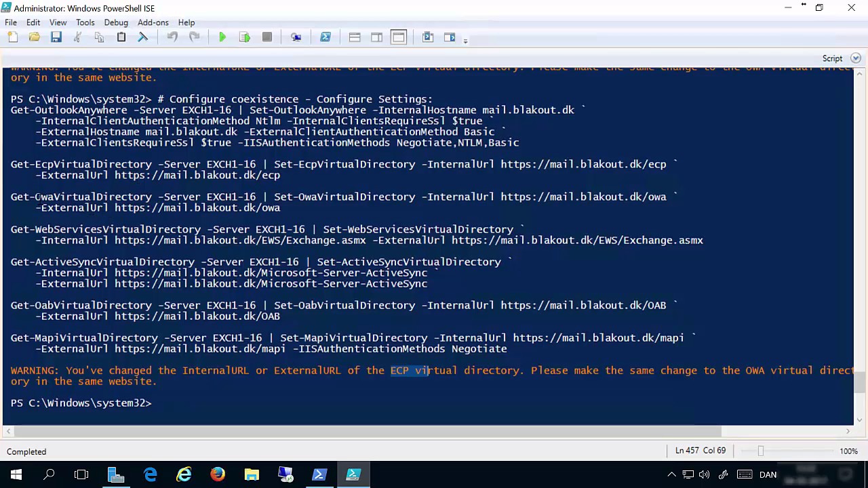The height and width of the screenshot is (488, 868).
Task: Launch Edge browser from taskbar
Action: (x=150, y=474)
